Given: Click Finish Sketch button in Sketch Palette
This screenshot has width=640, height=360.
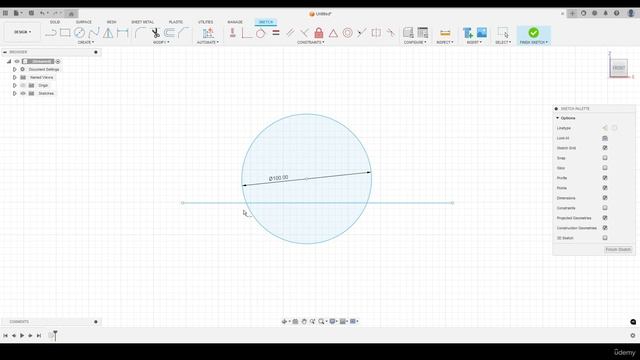Looking at the screenshot, I should pyautogui.click(x=618, y=249).
